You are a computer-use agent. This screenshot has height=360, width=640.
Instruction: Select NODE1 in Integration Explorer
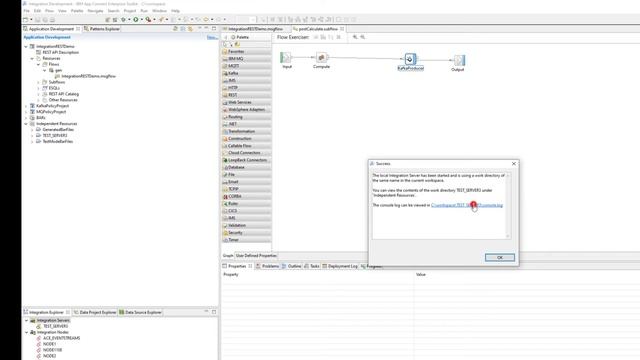(46, 344)
